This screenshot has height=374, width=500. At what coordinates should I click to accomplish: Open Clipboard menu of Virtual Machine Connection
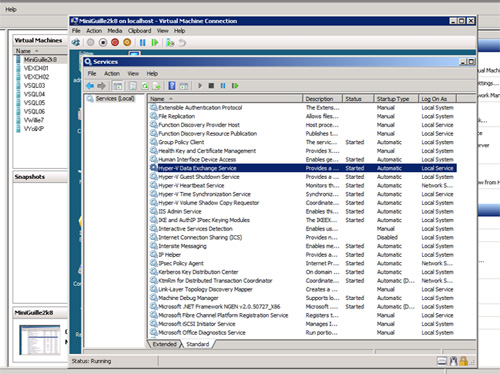139,31
